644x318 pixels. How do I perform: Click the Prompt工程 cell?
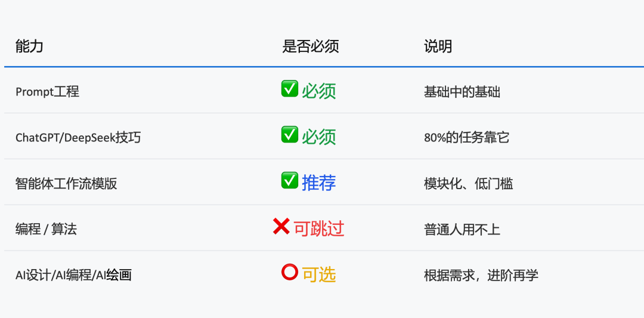pyautogui.click(x=47, y=91)
